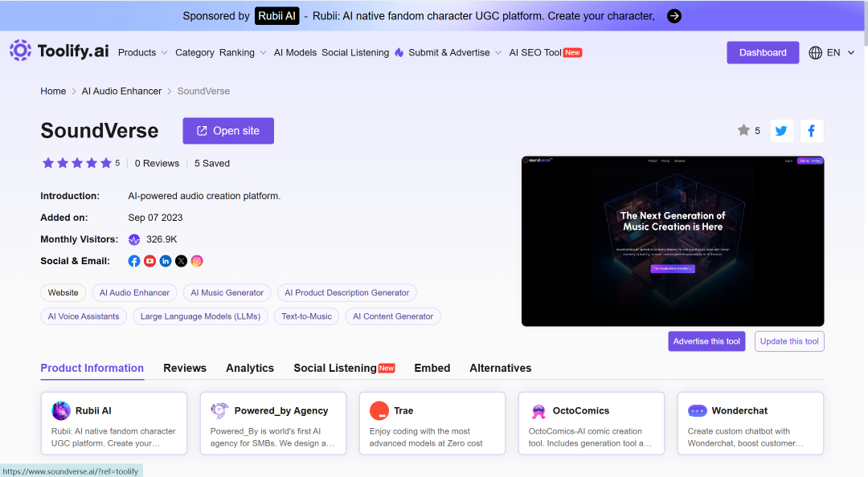
Task: Switch to the Analytics tab
Action: coord(250,368)
